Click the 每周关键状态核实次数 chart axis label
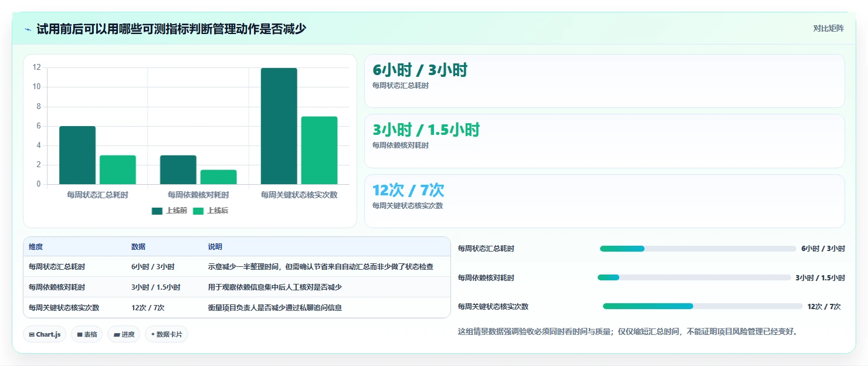This screenshot has width=868, height=366. coord(299,195)
